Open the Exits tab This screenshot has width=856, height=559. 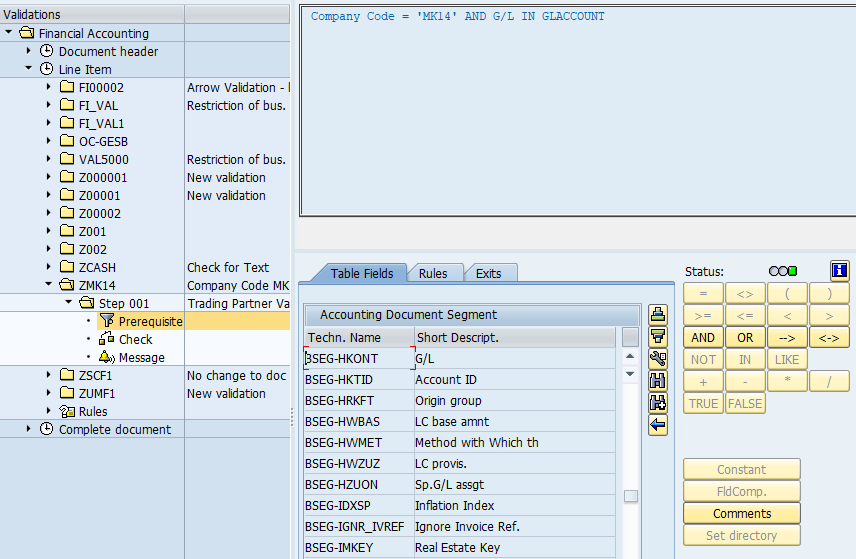(x=489, y=273)
